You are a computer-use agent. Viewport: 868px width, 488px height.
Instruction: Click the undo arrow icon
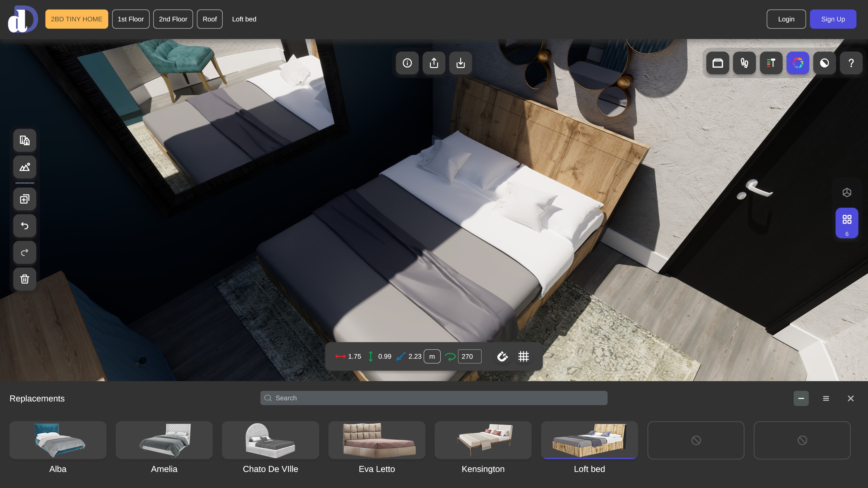pyautogui.click(x=25, y=226)
